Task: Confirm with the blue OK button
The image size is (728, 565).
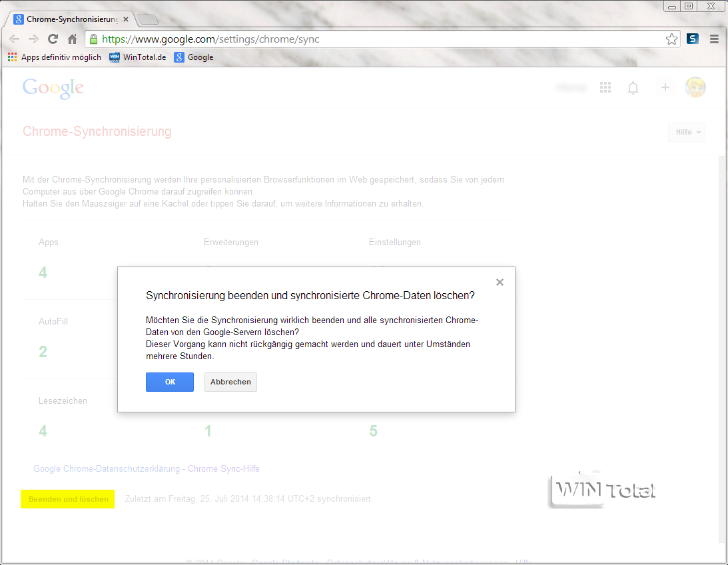Action: [169, 382]
